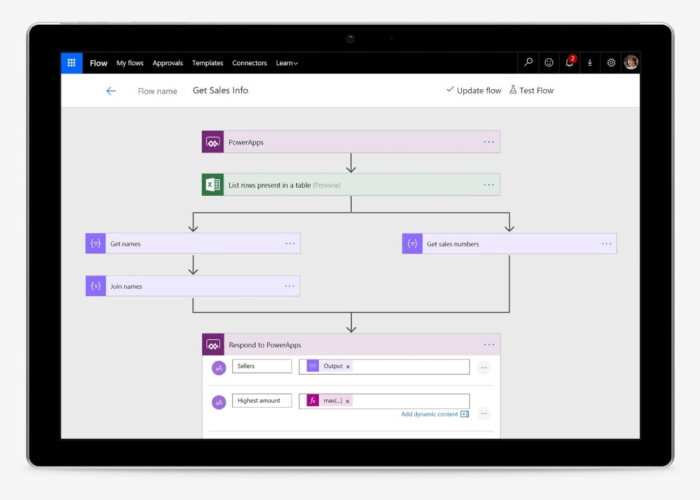Open the Get sales numbers ellipsis menu
700x500 pixels.
click(607, 243)
